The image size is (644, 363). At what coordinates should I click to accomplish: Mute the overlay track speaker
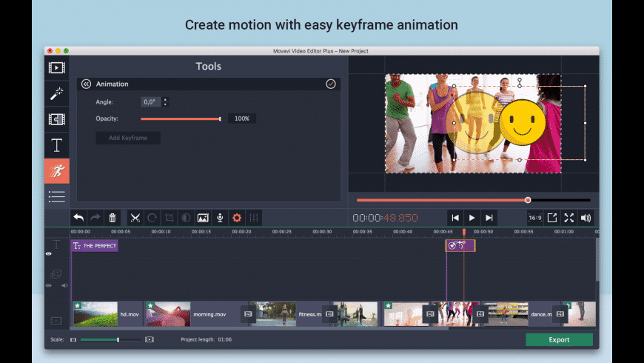tap(64, 285)
